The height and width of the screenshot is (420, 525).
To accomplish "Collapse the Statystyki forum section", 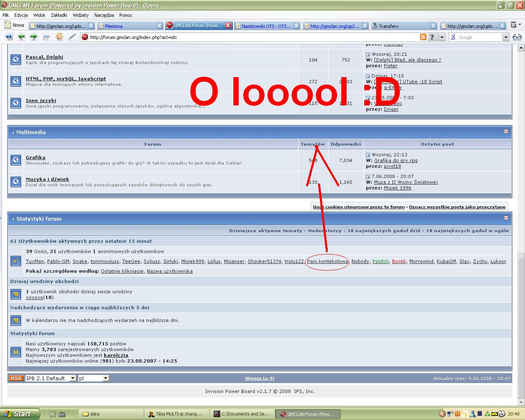I will coord(506,218).
